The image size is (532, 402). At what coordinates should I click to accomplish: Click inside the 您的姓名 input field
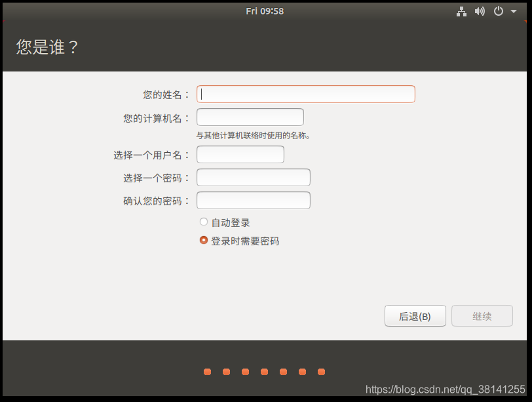point(305,94)
